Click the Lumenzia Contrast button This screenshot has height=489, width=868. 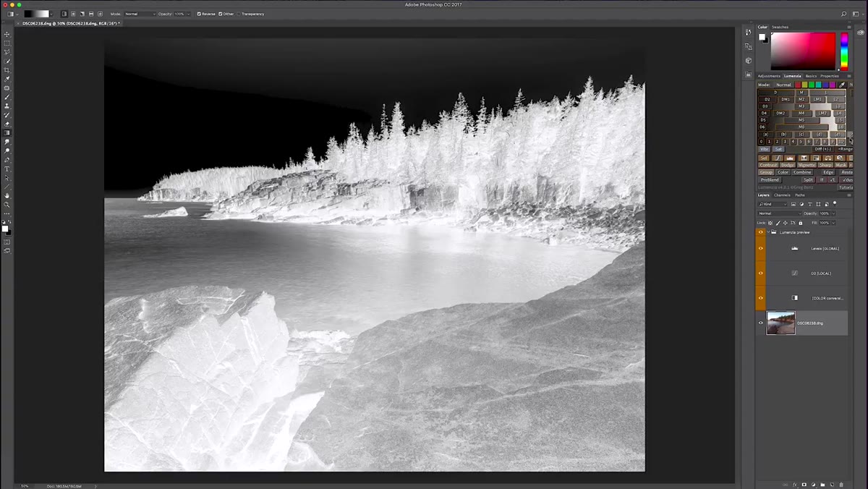[x=768, y=165]
